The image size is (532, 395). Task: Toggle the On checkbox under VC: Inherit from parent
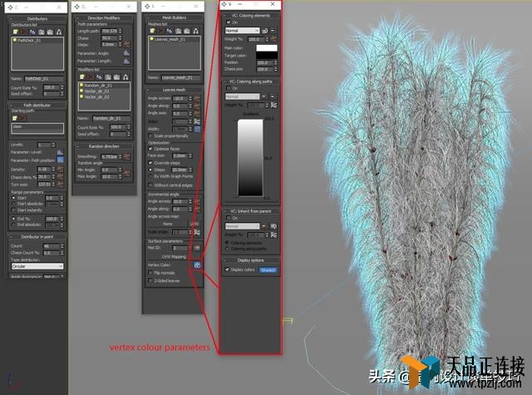click(229, 218)
